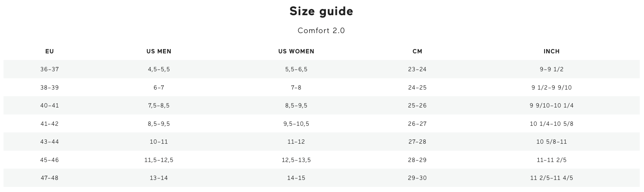This screenshot has height=192, width=644.
Task: Select EU size 47–48 cell
Action: point(50,178)
